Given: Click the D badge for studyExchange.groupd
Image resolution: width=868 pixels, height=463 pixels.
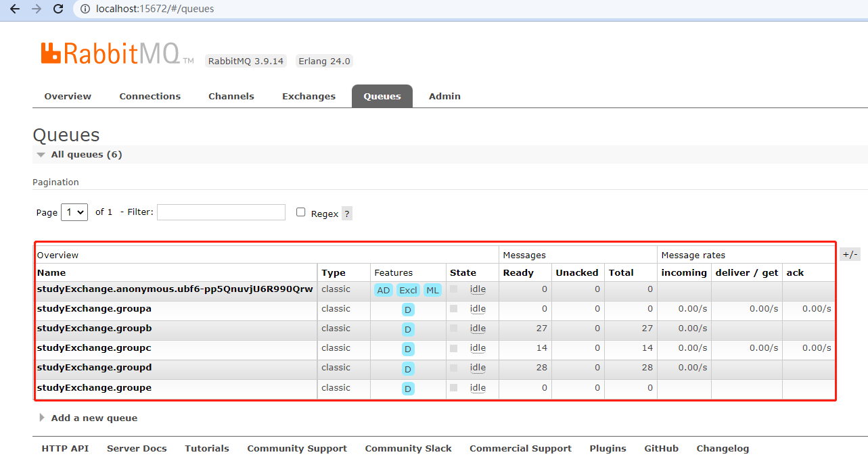Looking at the screenshot, I should pos(408,369).
